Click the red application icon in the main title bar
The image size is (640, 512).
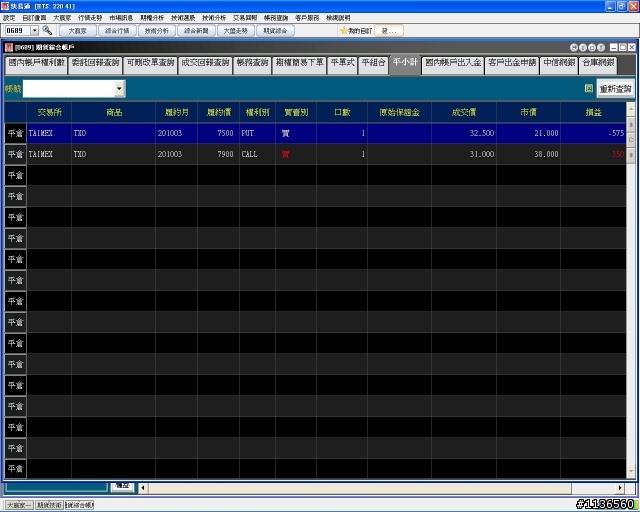pos(5,6)
